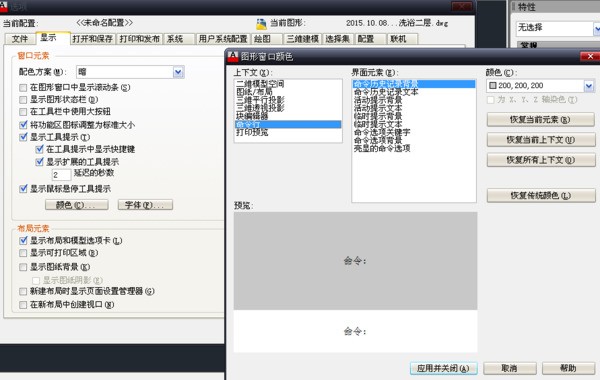The height and width of the screenshot is (380, 600).
Task: Toggle 显示扩展的工具提示 checkbox
Action: [39, 162]
